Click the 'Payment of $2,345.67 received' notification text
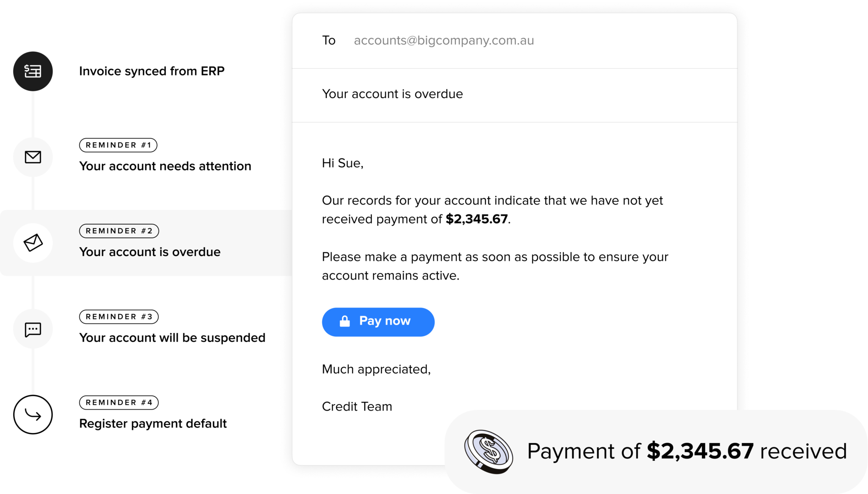The height and width of the screenshot is (494, 868). (687, 451)
